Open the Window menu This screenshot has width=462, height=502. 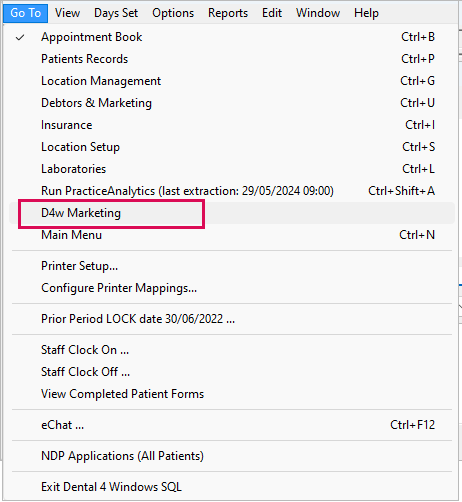tap(318, 13)
